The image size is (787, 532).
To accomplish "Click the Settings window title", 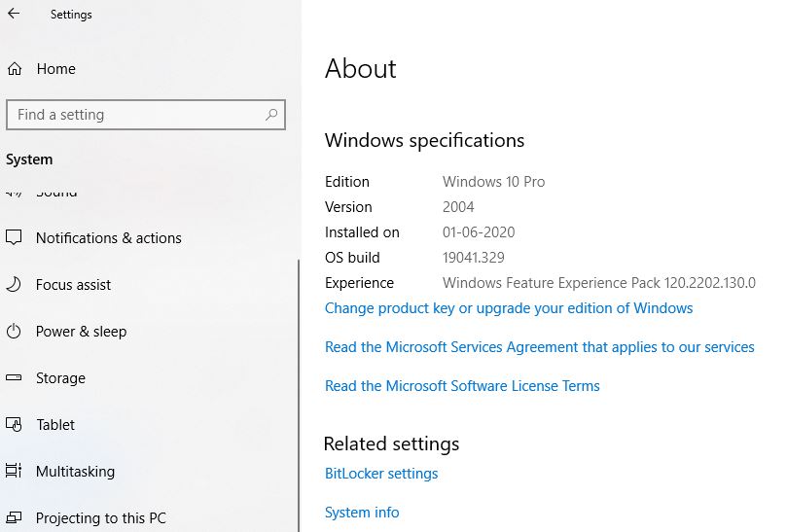I will pos(71,15).
